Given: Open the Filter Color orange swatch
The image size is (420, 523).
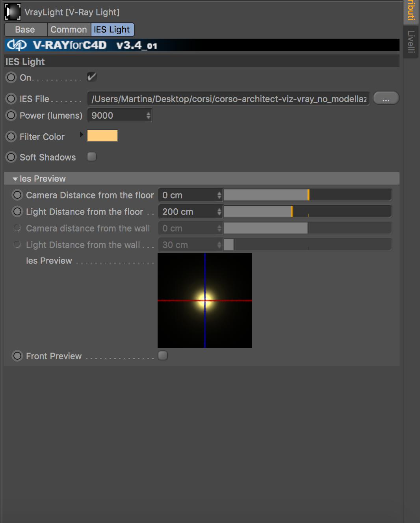Looking at the screenshot, I should (x=102, y=136).
